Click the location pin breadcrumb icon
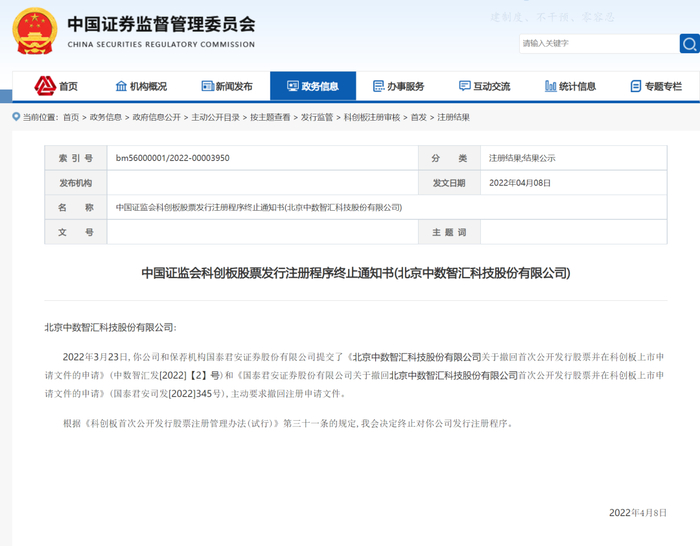Screen dimensions: 700x546 click(x=15, y=117)
